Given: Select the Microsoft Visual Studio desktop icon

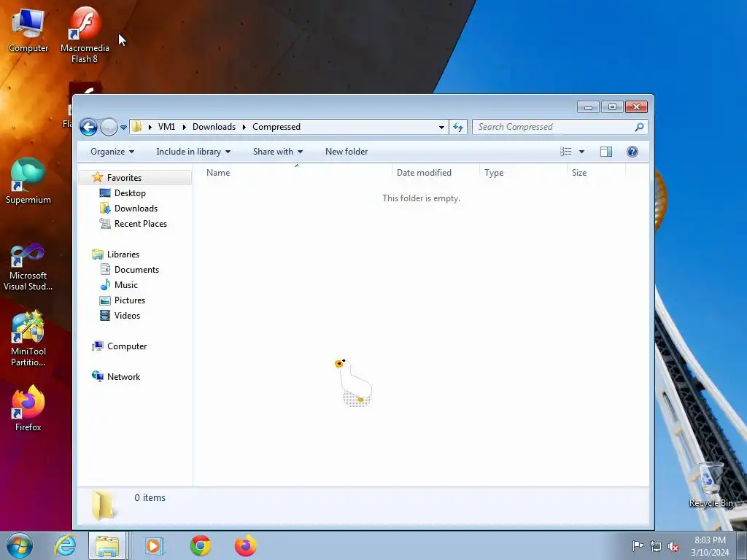Looking at the screenshot, I should click(x=28, y=267).
